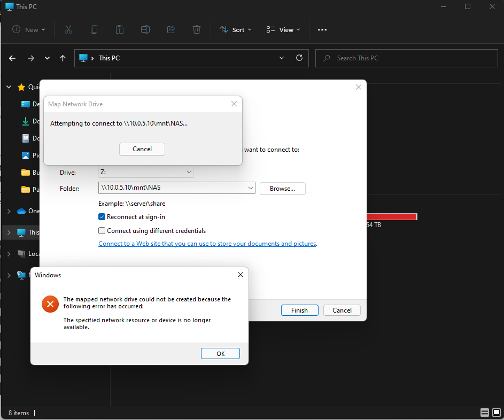Close the Map Network Drive wizard
The image size is (504, 420).
(359, 87)
